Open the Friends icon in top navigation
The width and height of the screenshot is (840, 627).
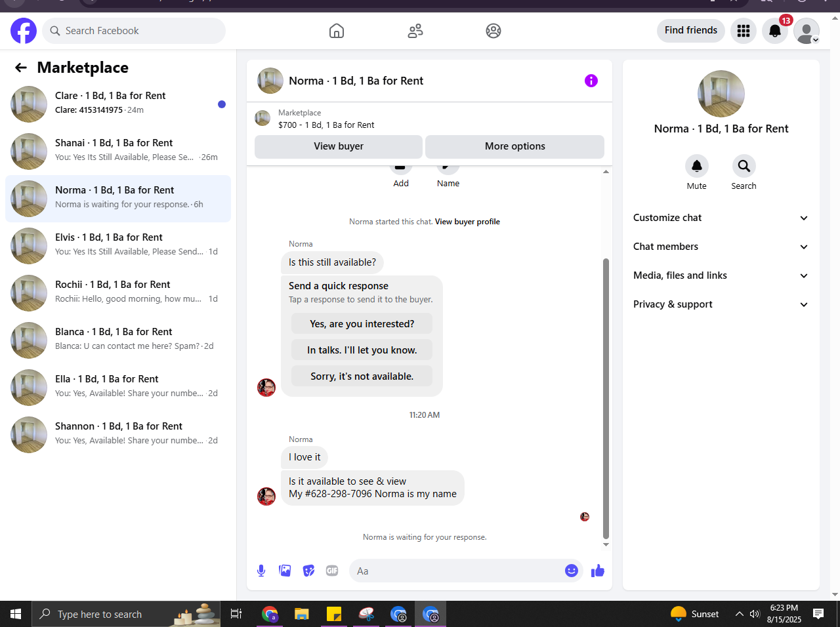[x=415, y=31]
